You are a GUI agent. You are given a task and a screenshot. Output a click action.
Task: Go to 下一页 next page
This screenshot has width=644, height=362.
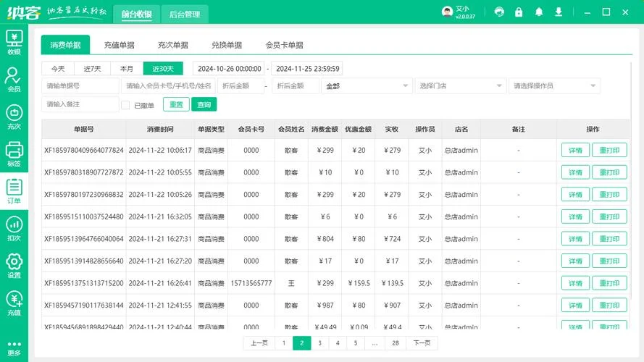coord(422,343)
